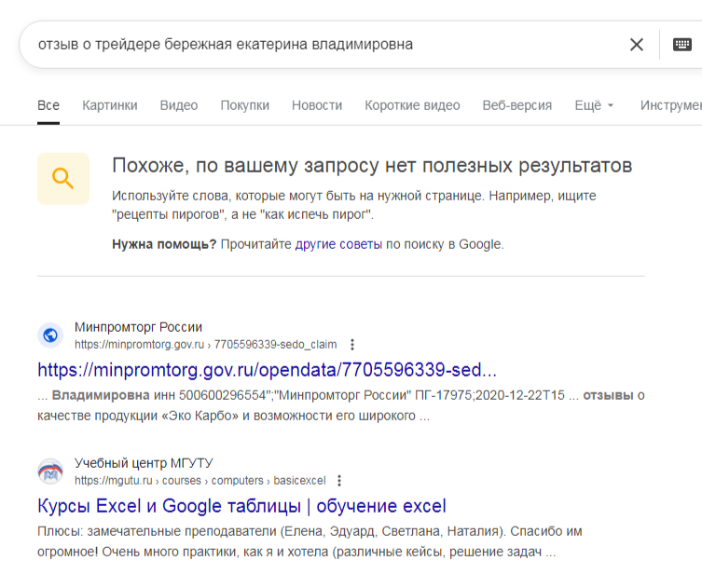This screenshot has width=702, height=588.
Task: Open Курсы Excel и Google таблицы result
Action: (241, 506)
